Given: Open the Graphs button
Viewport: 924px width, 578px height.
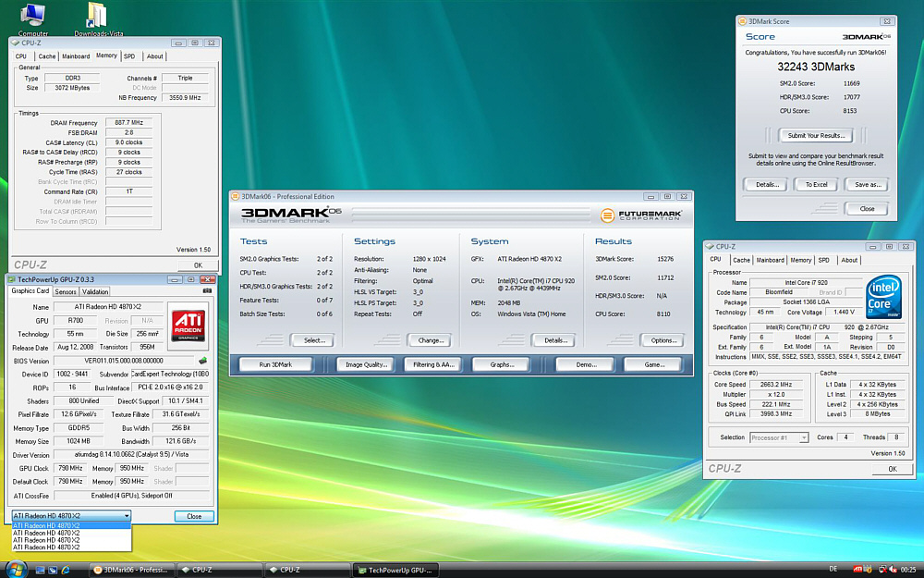Looking at the screenshot, I should pos(502,364).
